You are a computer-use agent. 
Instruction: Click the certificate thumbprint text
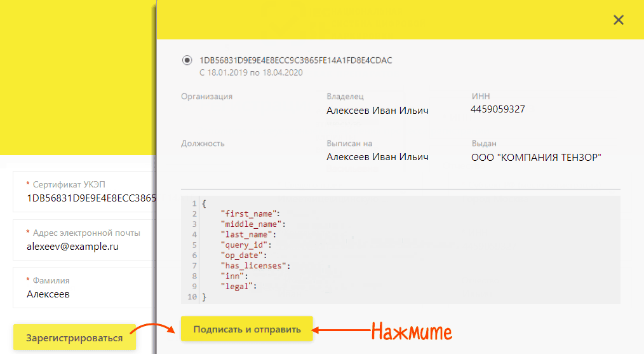click(295, 60)
